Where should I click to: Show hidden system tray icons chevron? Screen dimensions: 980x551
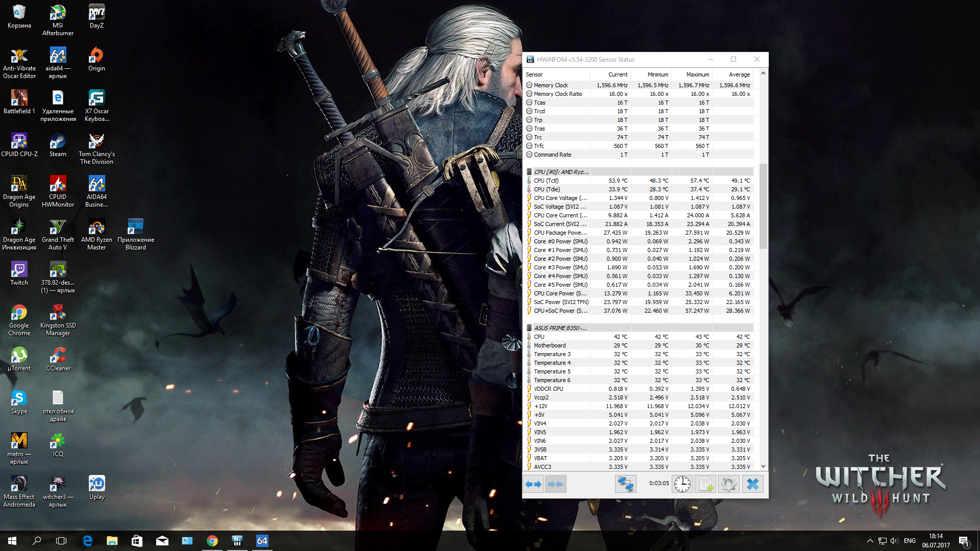point(870,541)
